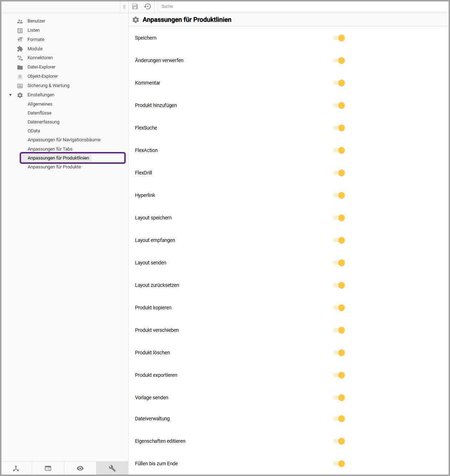Viewport: 450px width, 476px height.
Task: Open the eye view tab at bottom
Action: (x=80, y=468)
